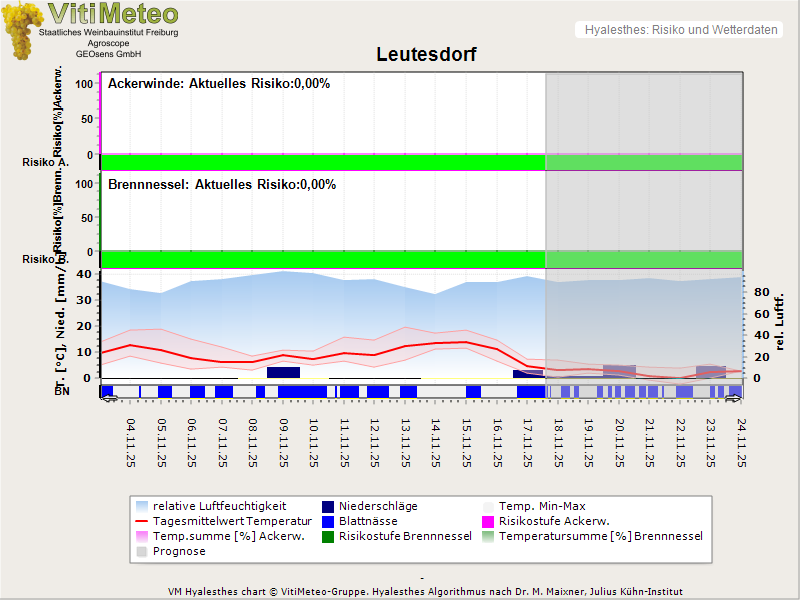Select the 09.11.25 date label
Screen dimensions: 800x600
tap(284, 442)
